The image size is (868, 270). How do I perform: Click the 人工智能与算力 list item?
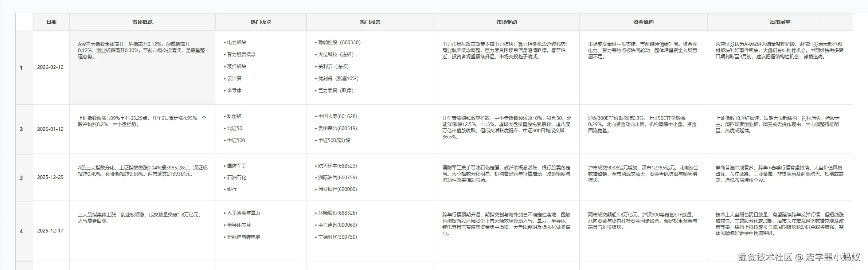pyautogui.click(x=242, y=213)
